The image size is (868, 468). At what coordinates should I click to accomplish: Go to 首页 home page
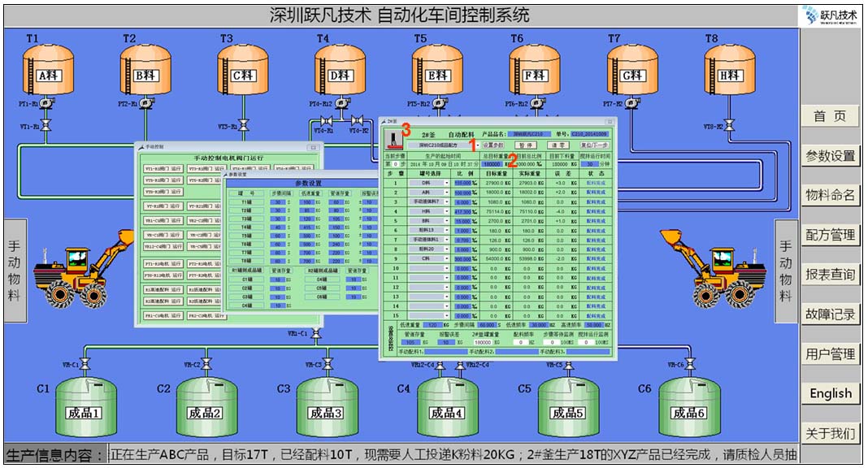point(829,116)
